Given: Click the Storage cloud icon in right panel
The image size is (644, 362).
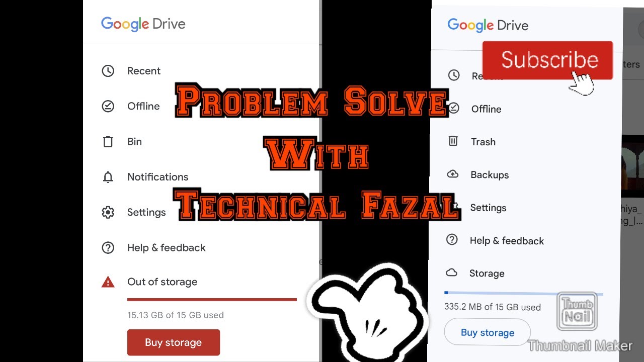Looking at the screenshot, I should (452, 273).
